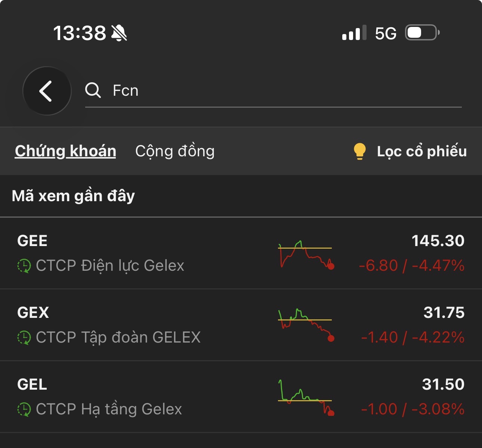This screenshot has width=482, height=448.
Task: Tap the clock icon beside CTCP Điện lực Gelex
Action: [x=24, y=266]
